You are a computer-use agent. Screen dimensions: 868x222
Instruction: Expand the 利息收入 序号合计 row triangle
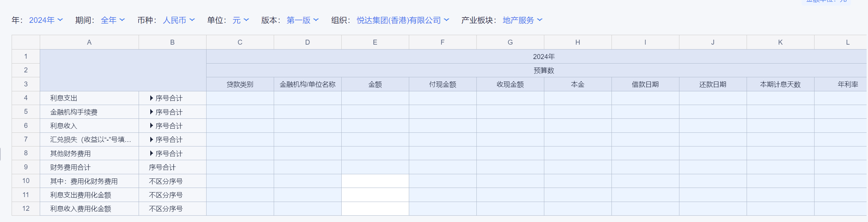pos(151,126)
